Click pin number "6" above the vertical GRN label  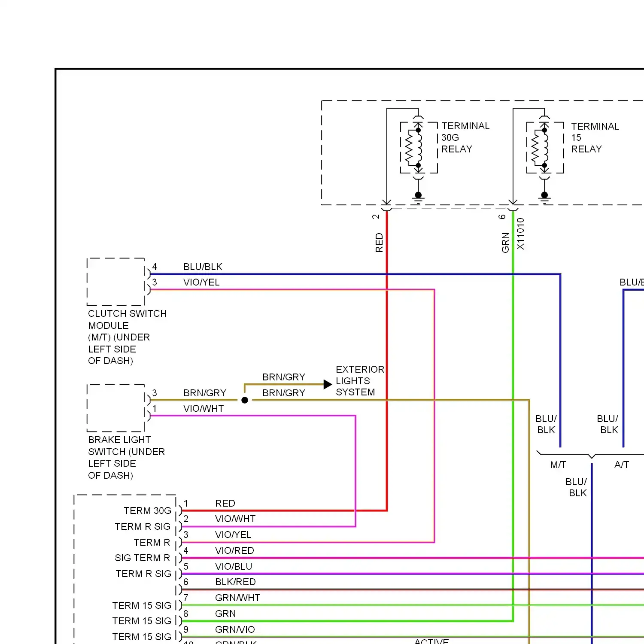pos(502,217)
